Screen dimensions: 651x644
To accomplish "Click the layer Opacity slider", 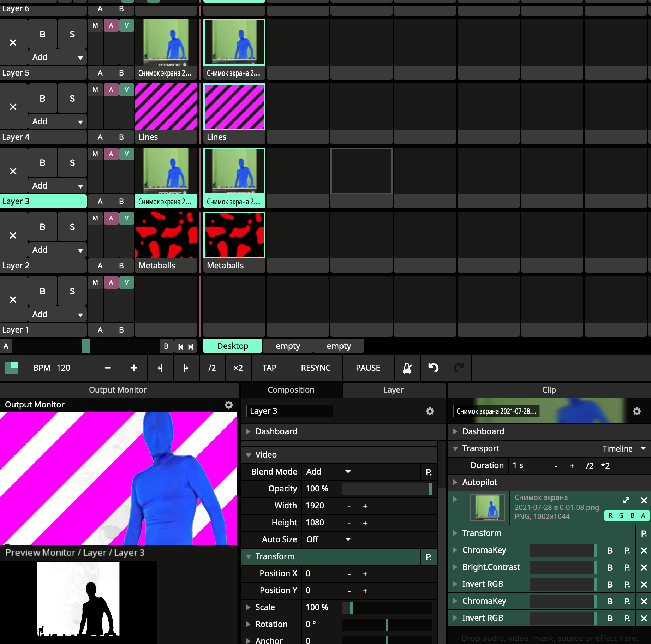I will point(387,489).
